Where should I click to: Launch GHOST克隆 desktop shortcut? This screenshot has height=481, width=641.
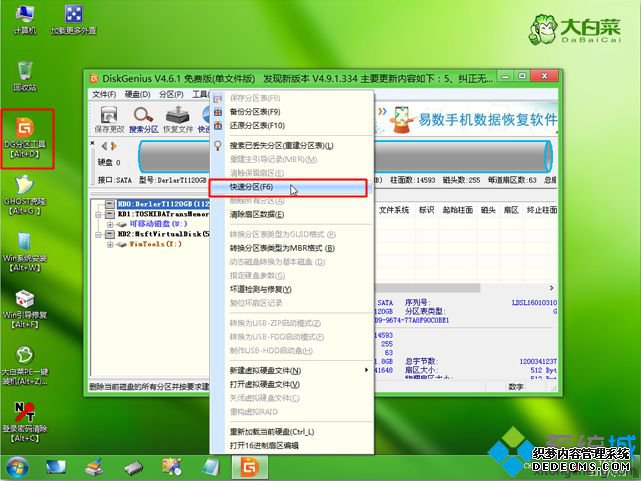coord(25,195)
